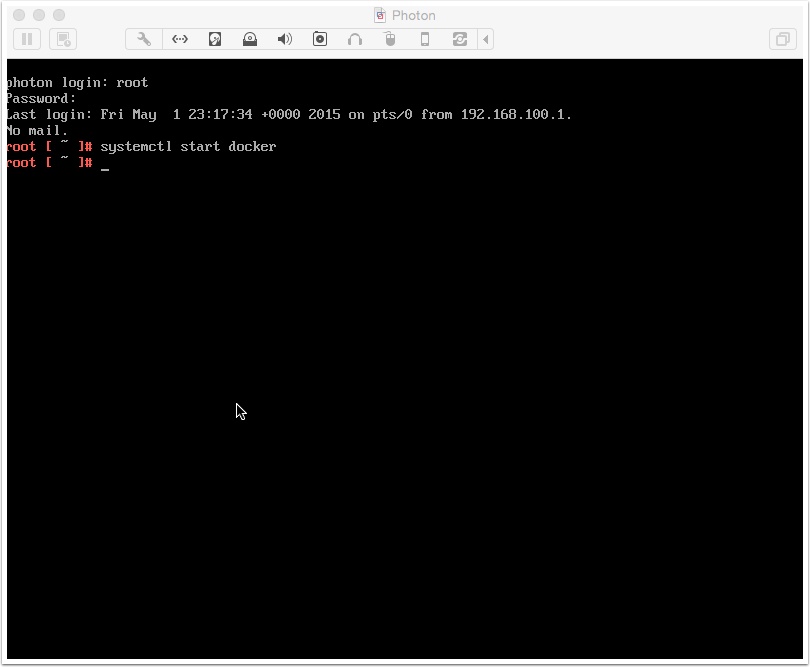Click the headphones Bluetooth device icon
The height and width of the screenshot is (667, 810).
[x=355, y=39]
